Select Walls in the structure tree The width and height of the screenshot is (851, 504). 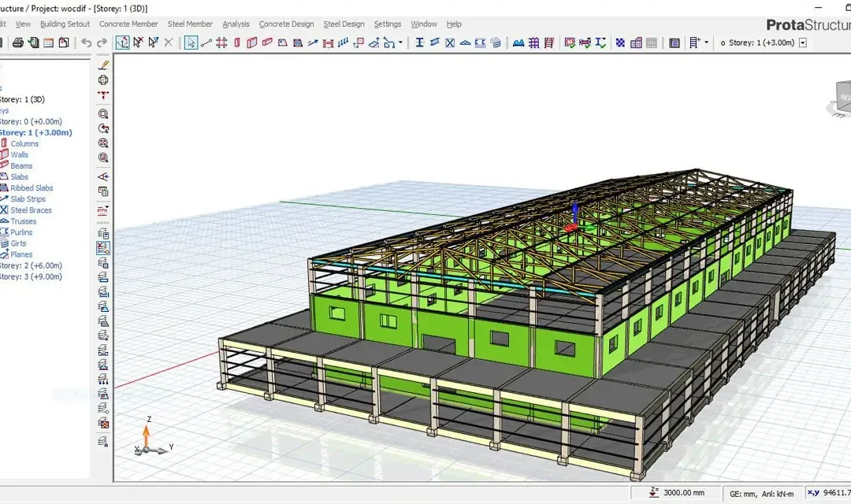click(x=20, y=154)
